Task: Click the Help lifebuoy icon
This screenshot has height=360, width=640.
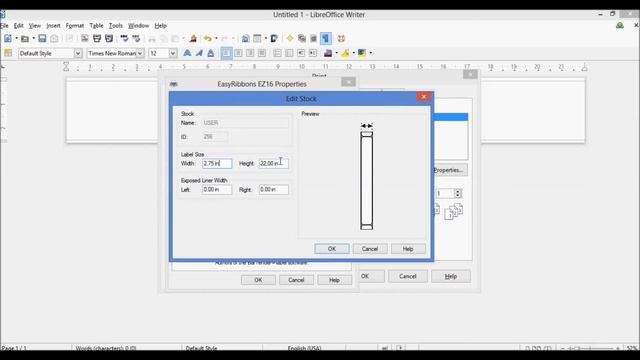Action: tap(341, 38)
